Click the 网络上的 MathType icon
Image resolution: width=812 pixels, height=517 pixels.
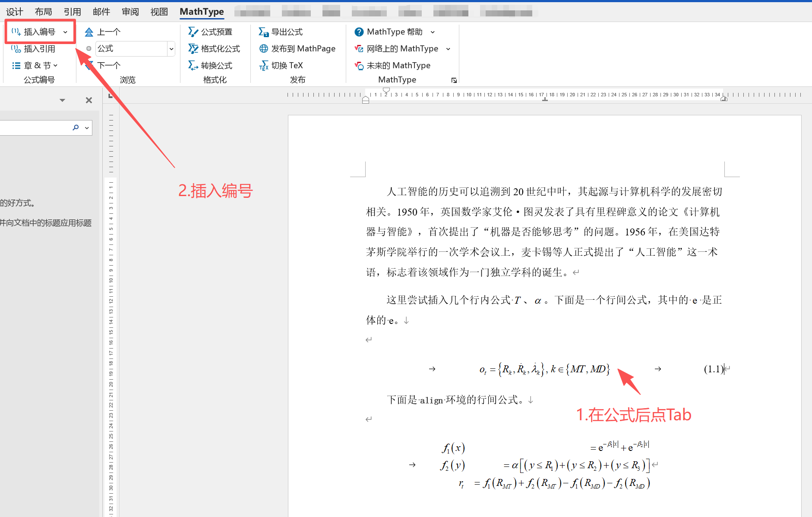pyautogui.click(x=359, y=49)
